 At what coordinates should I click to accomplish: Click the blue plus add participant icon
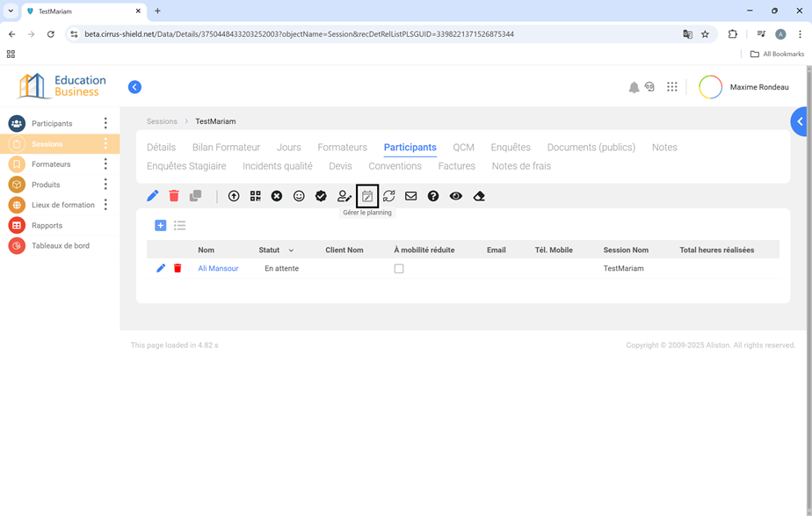tap(160, 226)
